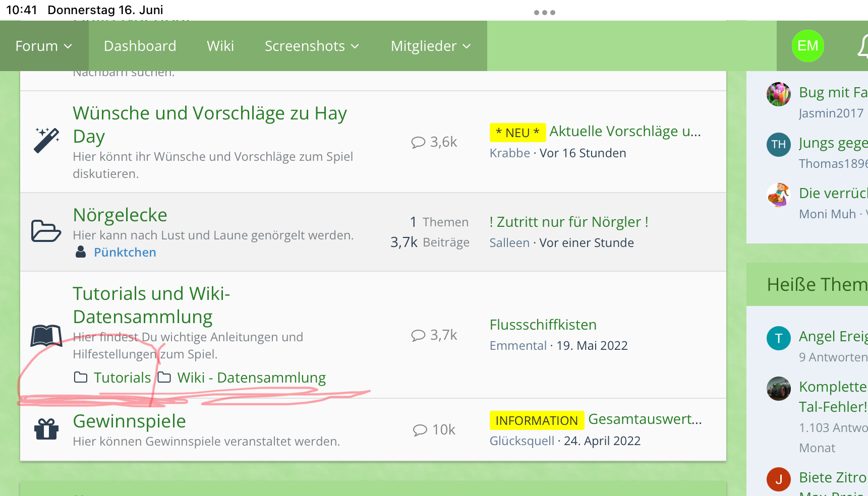Image resolution: width=868 pixels, height=496 pixels.
Task: Click the tulip avatar of Jasmin2017
Action: [x=778, y=94]
